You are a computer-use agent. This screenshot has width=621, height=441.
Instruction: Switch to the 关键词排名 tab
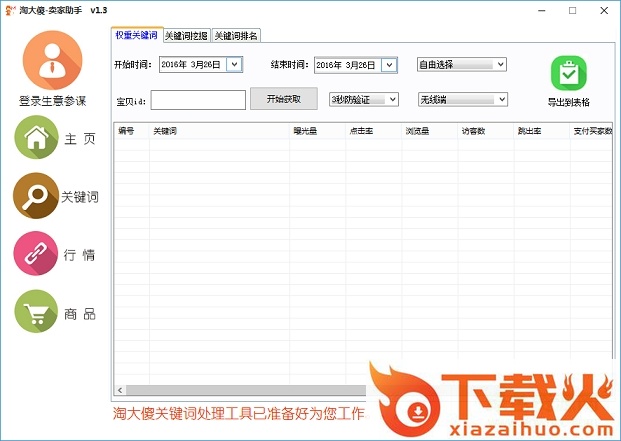coord(236,36)
